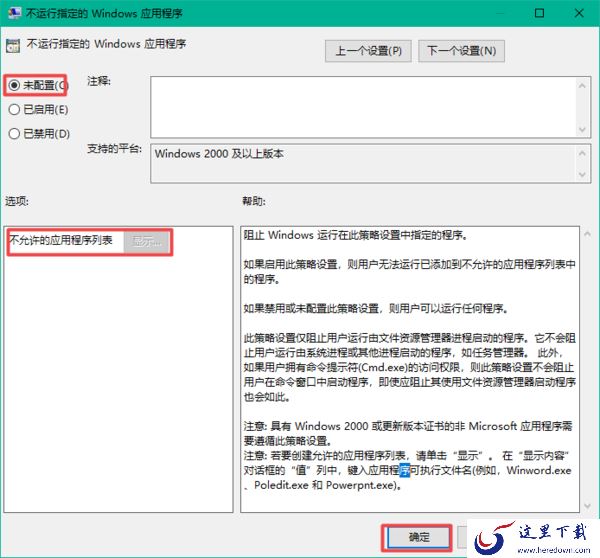Click the supported platform scroll down arrow
The height and width of the screenshot is (558, 600).
coord(582,175)
